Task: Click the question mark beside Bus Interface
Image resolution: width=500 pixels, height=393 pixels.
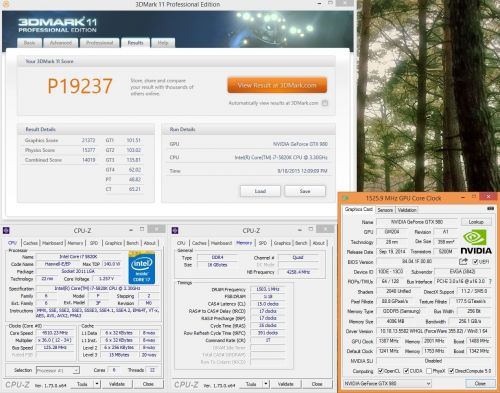Action: pos(490,281)
